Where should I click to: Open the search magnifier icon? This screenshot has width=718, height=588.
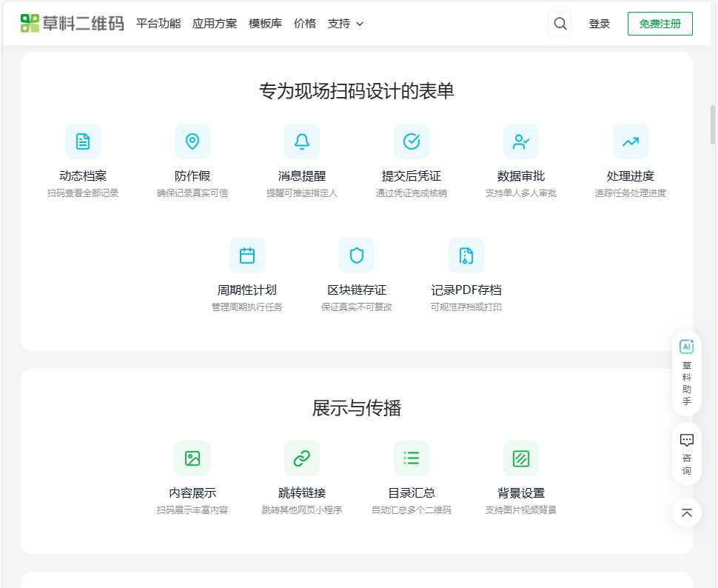(x=560, y=23)
